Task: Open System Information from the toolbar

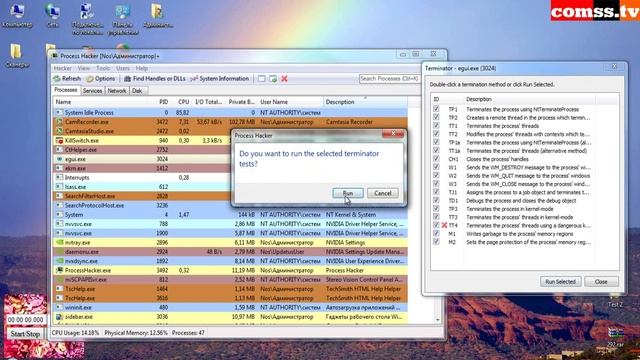Action: point(220,78)
